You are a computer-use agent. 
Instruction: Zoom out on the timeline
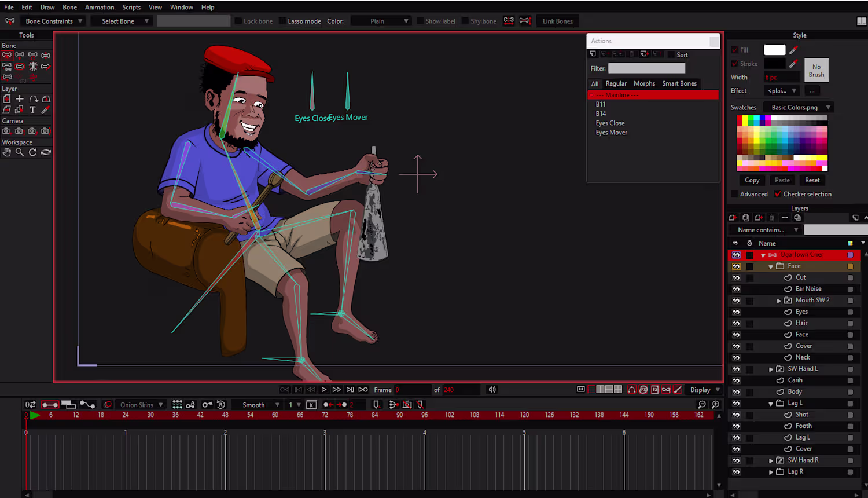pyautogui.click(x=702, y=405)
